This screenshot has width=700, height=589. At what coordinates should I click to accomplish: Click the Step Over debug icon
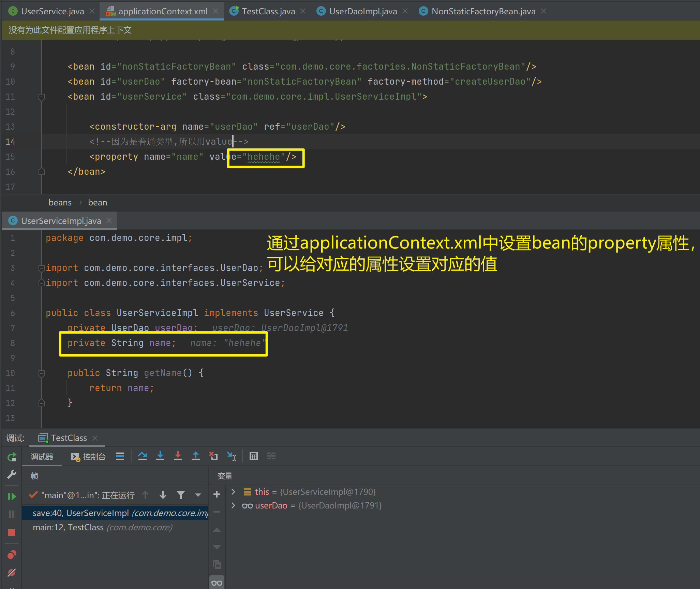coord(142,456)
